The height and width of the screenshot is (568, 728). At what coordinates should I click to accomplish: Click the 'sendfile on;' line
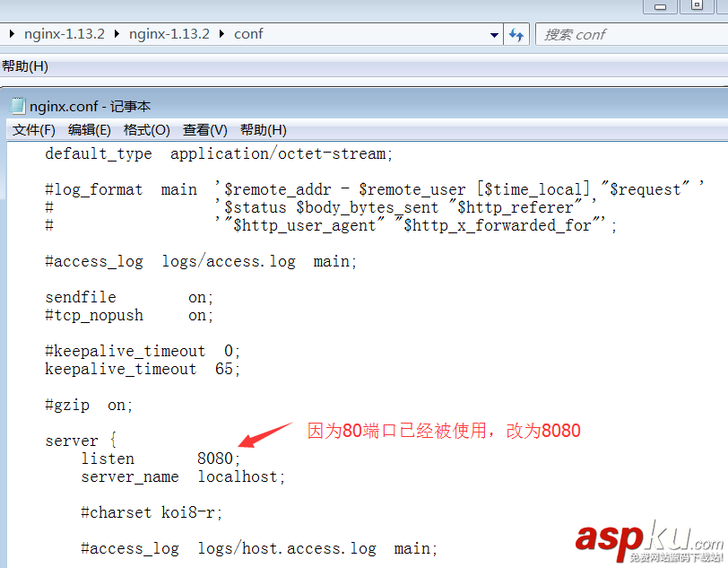(129, 298)
